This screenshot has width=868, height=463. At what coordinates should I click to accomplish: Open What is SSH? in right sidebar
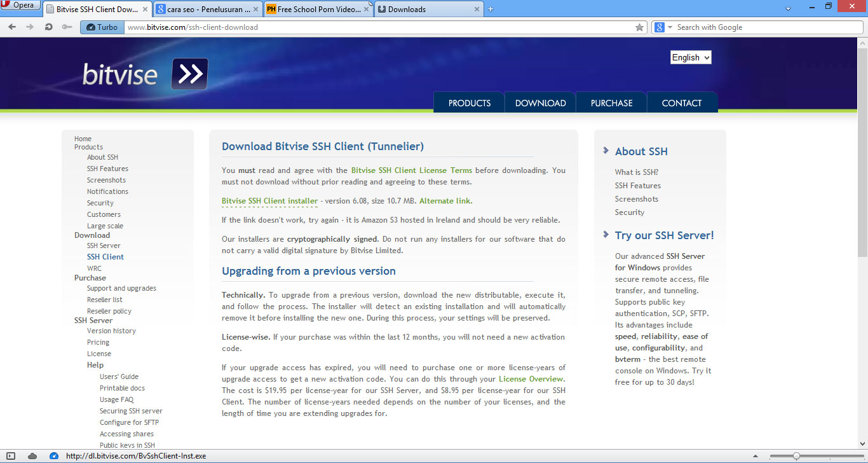[637, 172]
